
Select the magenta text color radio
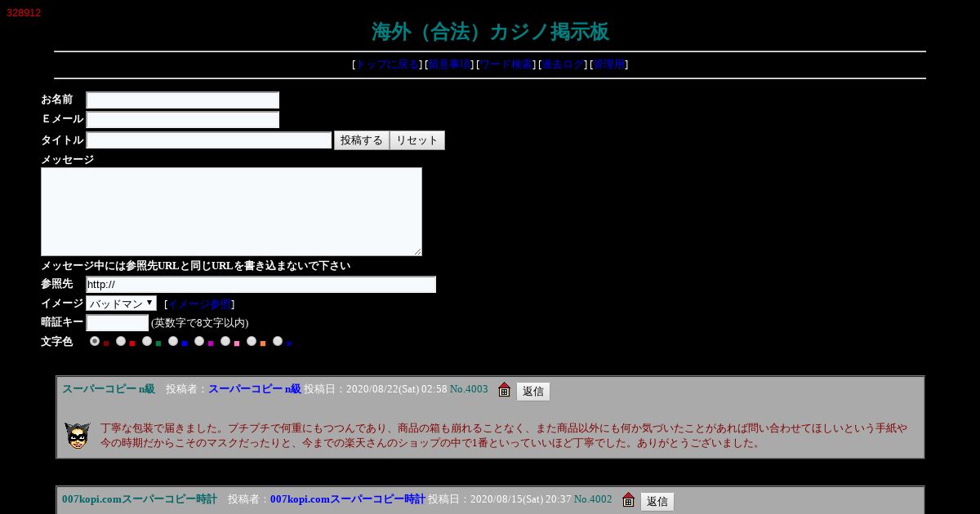(x=199, y=341)
